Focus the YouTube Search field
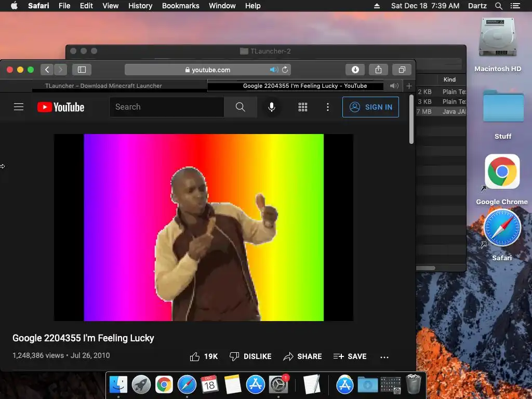532x399 pixels. click(x=167, y=107)
